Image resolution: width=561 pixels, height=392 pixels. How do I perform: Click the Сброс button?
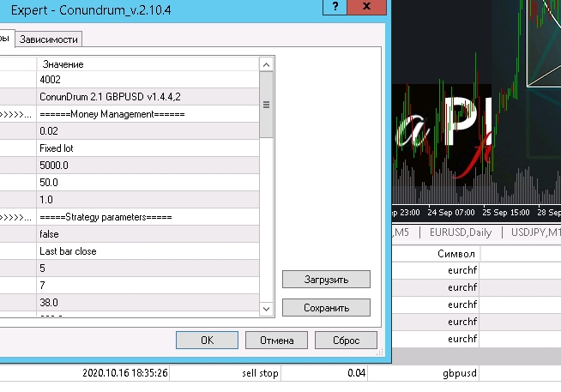pos(346,341)
